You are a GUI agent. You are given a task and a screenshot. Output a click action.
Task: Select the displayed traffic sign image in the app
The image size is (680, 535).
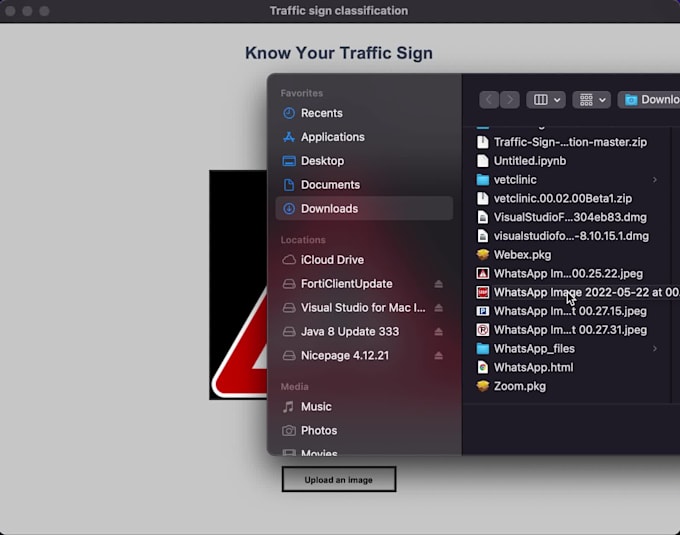(238, 285)
